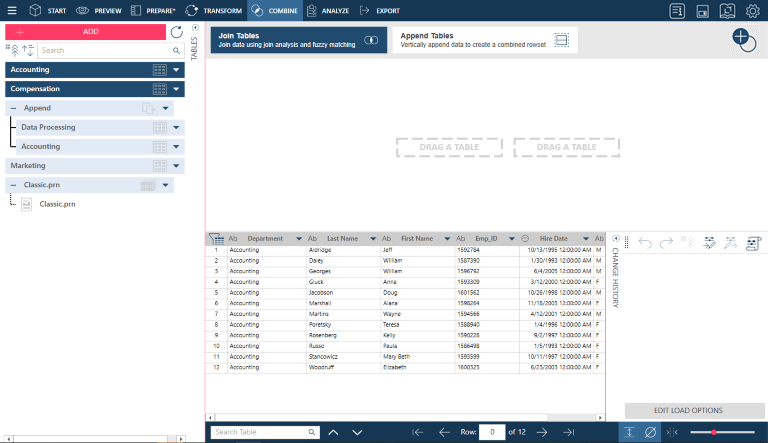This screenshot has width=768, height=443.
Task: Collapse the Change History panel
Action: [616, 238]
